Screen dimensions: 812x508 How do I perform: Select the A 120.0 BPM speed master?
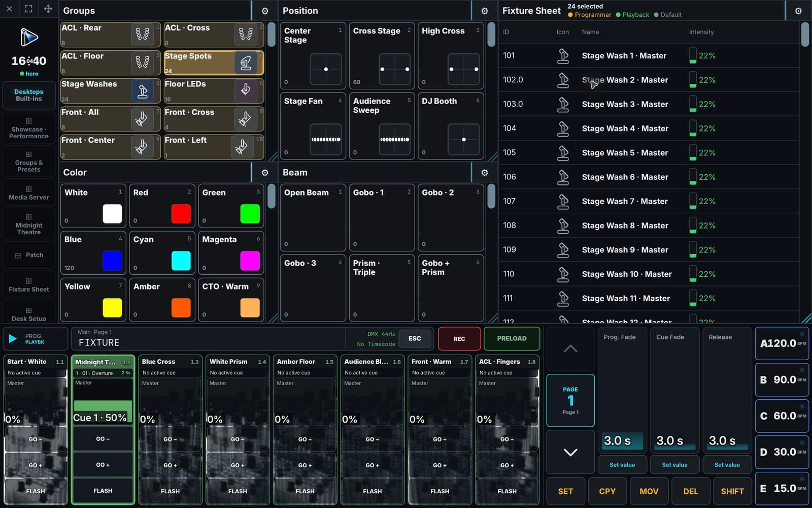coord(782,343)
